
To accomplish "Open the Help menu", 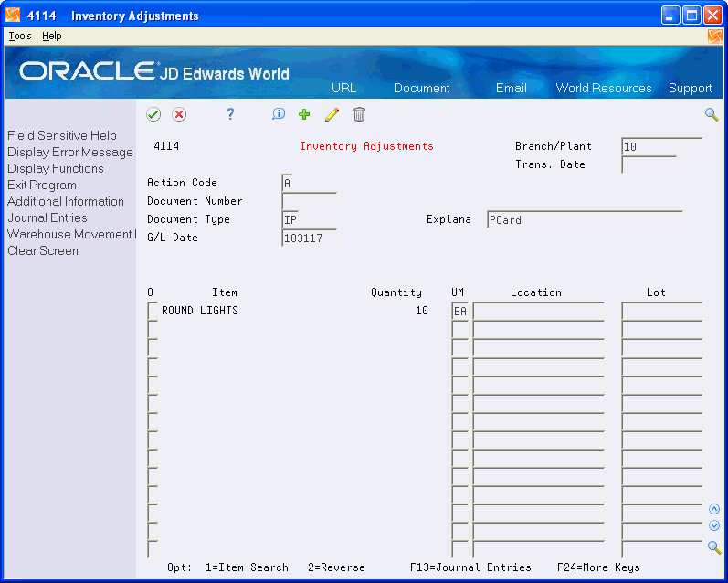I will pyautogui.click(x=51, y=36).
